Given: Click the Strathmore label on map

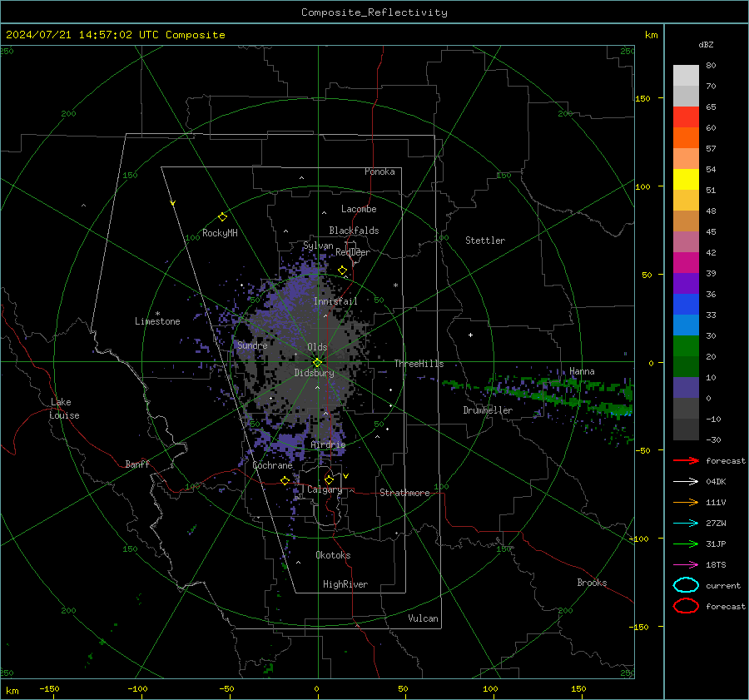Looking at the screenshot, I should (404, 493).
